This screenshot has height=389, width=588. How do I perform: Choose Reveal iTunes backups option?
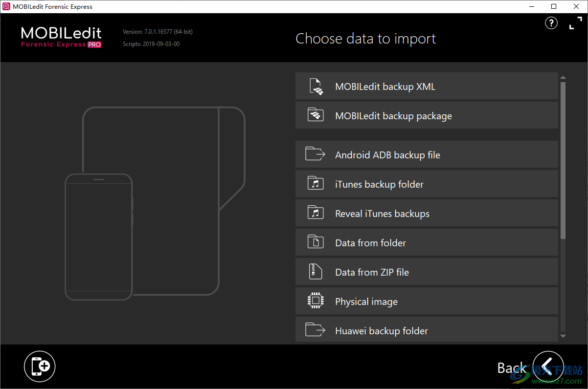tap(427, 213)
